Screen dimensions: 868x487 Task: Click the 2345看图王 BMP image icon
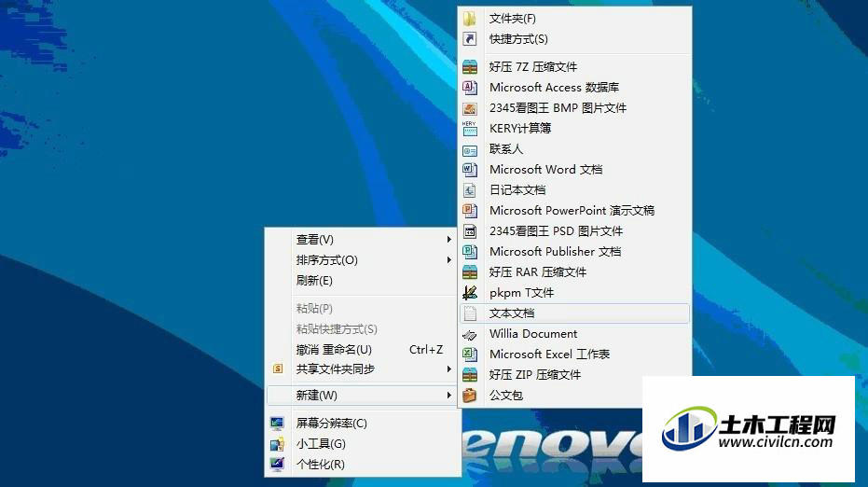(470, 108)
